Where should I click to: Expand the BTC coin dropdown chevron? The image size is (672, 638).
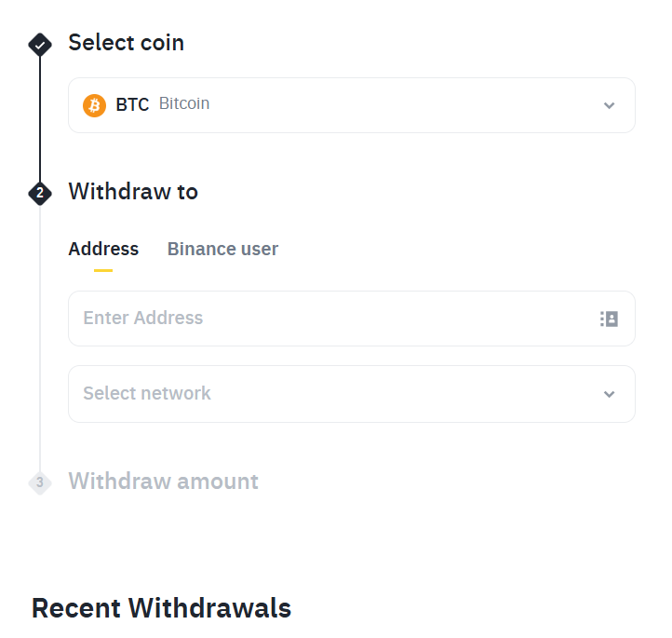[x=610, y=105]
